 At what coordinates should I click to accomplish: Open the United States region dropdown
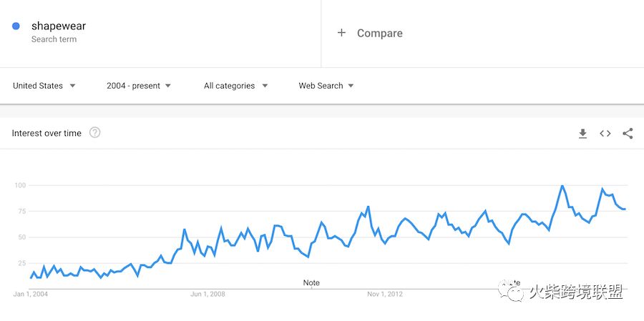tap(44, 86)
